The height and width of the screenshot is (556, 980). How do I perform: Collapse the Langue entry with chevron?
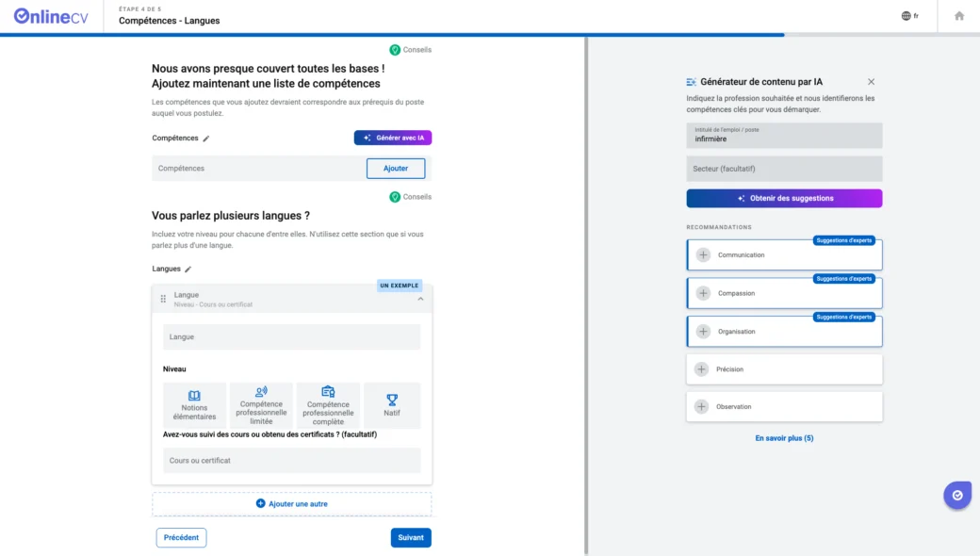coord(420,299)
